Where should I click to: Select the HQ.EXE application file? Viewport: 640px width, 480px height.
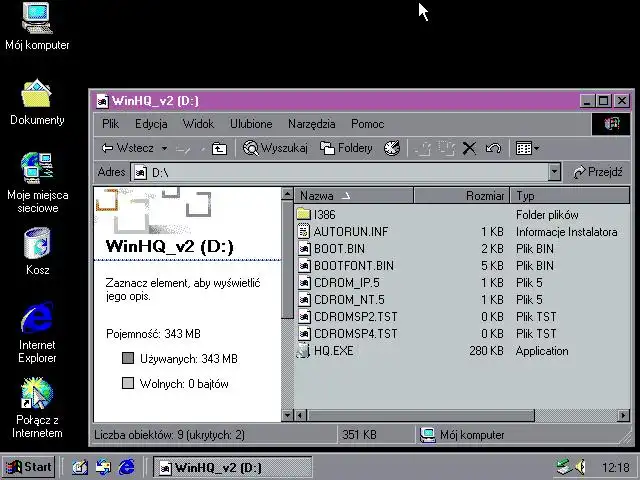point(326,351)
